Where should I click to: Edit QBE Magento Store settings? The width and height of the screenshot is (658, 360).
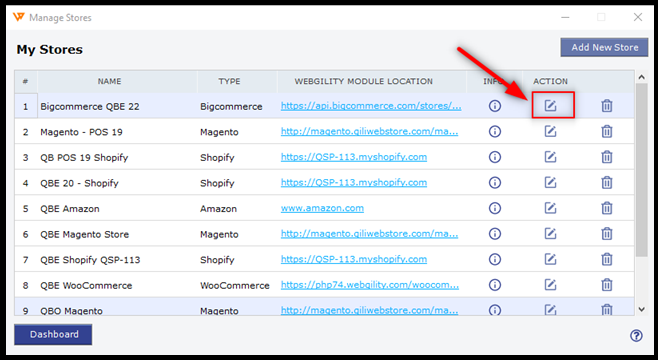pyautogui.click(x=550, y=234)
